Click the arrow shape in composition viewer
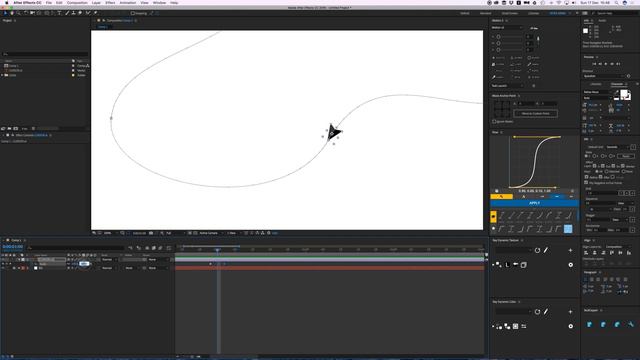 pos(333,132)
